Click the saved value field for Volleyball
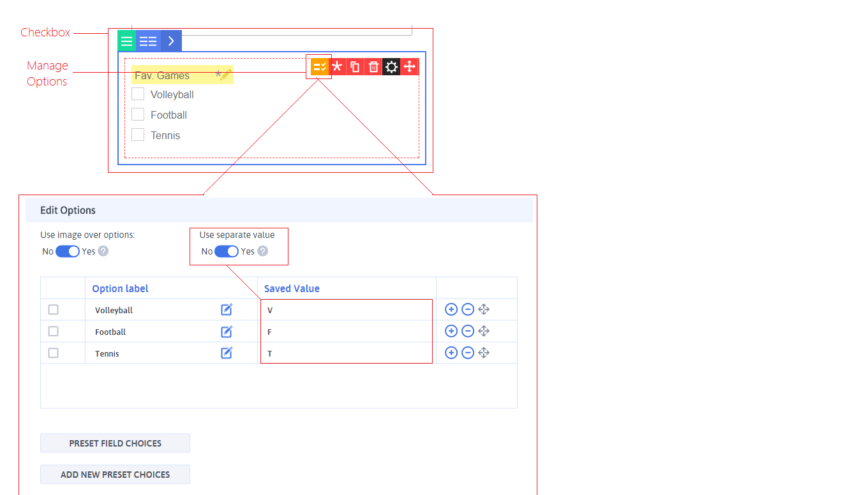The width and height of the screenshot is (868, 495). click(x=346, y=310)
